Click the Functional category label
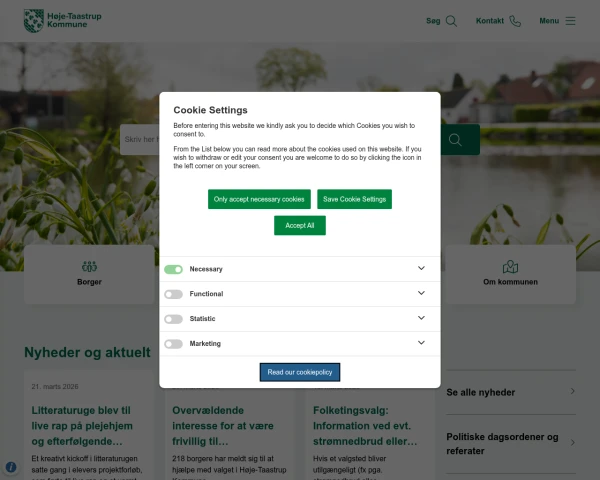This screenshot has height=480, width=600. tap(206, 294)
